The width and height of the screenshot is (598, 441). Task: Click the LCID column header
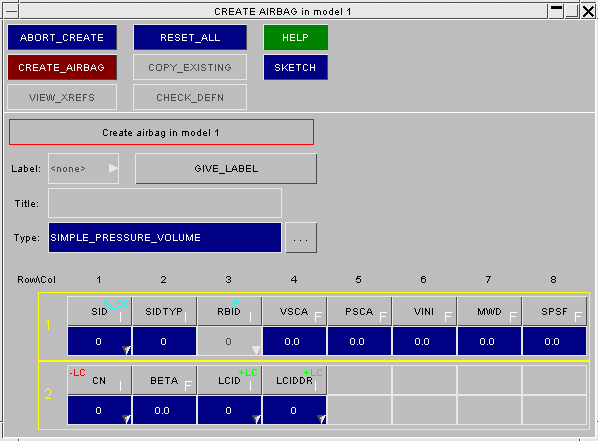[x=229, y=380]
